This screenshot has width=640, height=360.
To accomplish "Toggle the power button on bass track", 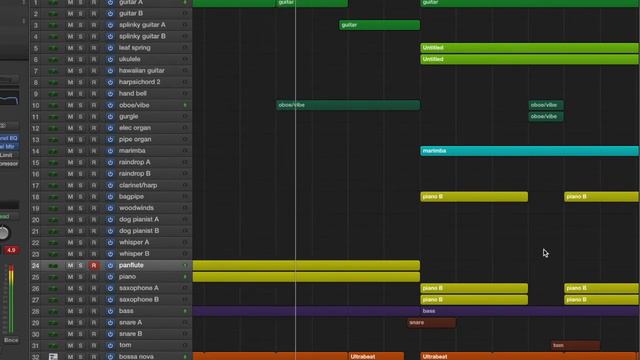I will pos(110,311).
